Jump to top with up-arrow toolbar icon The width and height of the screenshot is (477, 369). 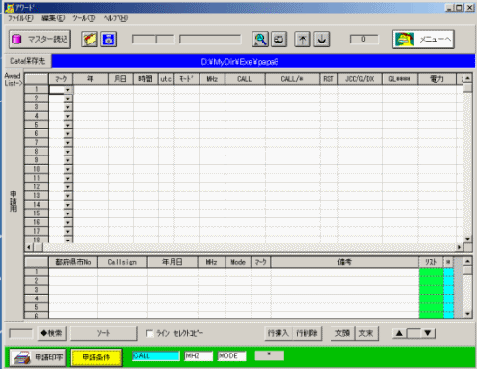[x=302, y=39]
